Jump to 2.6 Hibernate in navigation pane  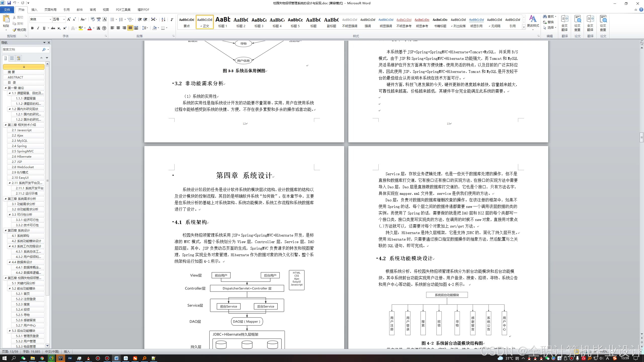pos(22,156)
